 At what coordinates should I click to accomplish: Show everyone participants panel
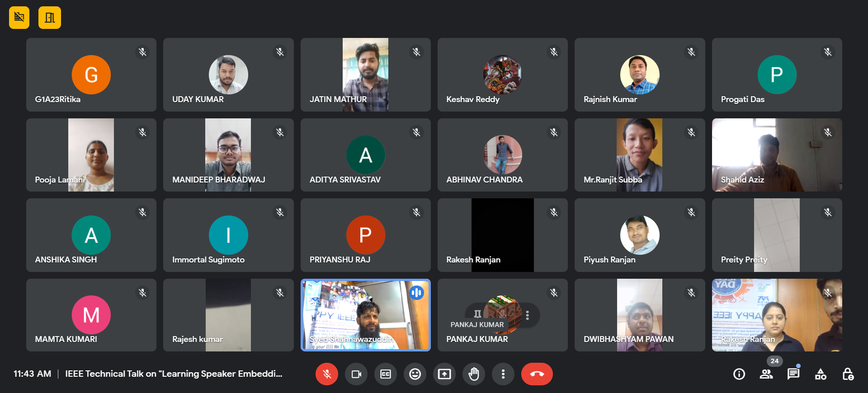pos(766,374)
